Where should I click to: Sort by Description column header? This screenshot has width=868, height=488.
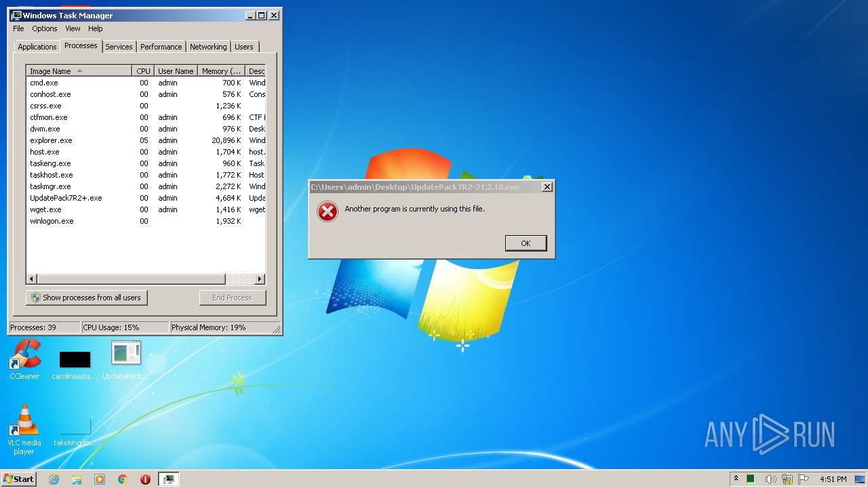pyautogui.click(x=256, y=71)
